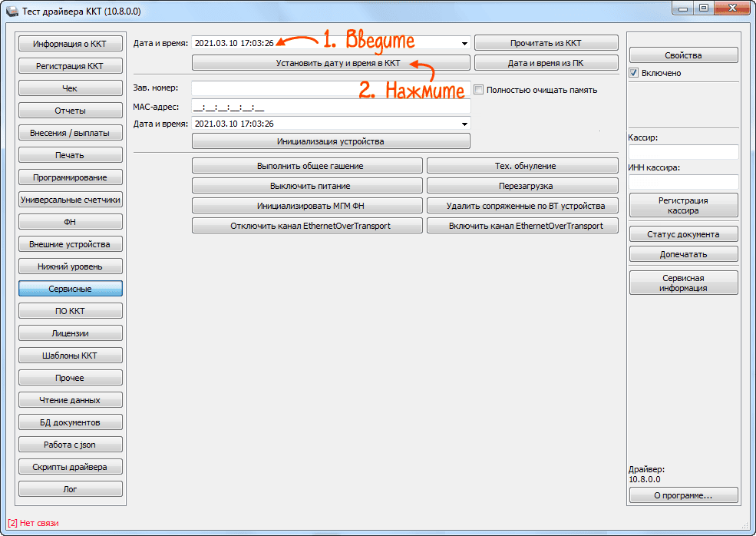
Task: Click 'Дата и время из ПК' button
Action: 546,63
